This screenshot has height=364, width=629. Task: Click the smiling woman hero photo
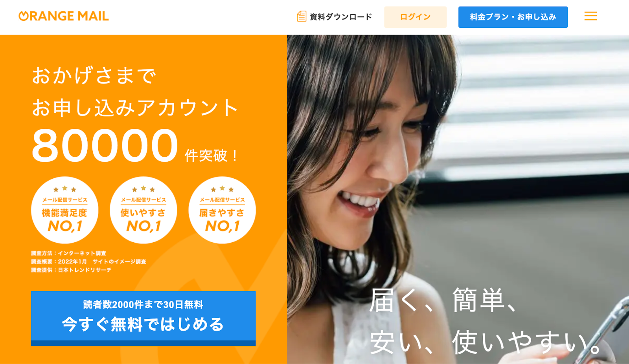pos(458,199)
